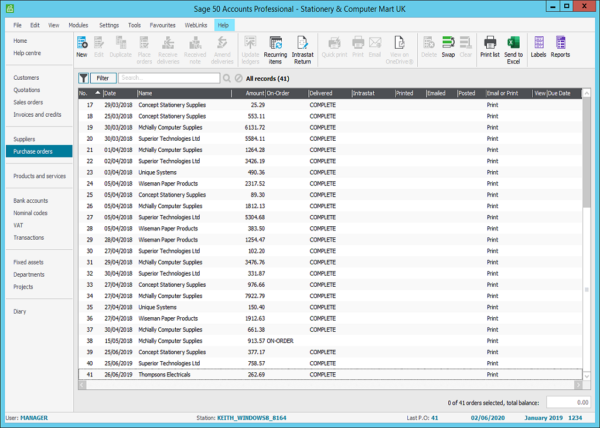The height and width of the screenshot is (428, 600).
Task: Open the Labels tool
Action: [x=538, y=45]
